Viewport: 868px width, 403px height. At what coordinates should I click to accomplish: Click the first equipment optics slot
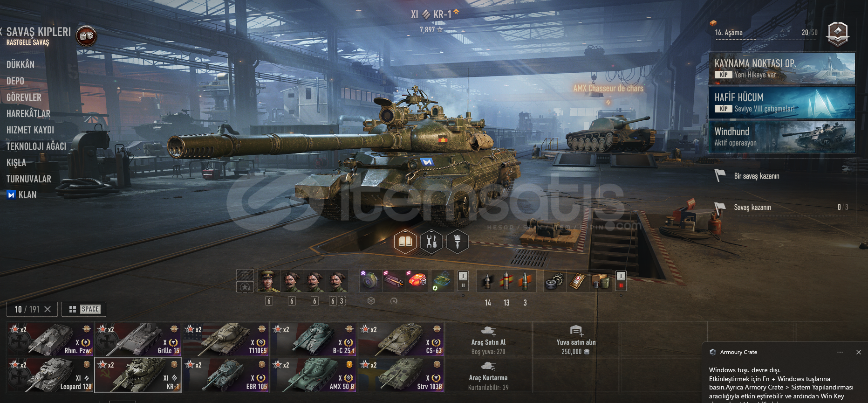[x=371, y=281]
